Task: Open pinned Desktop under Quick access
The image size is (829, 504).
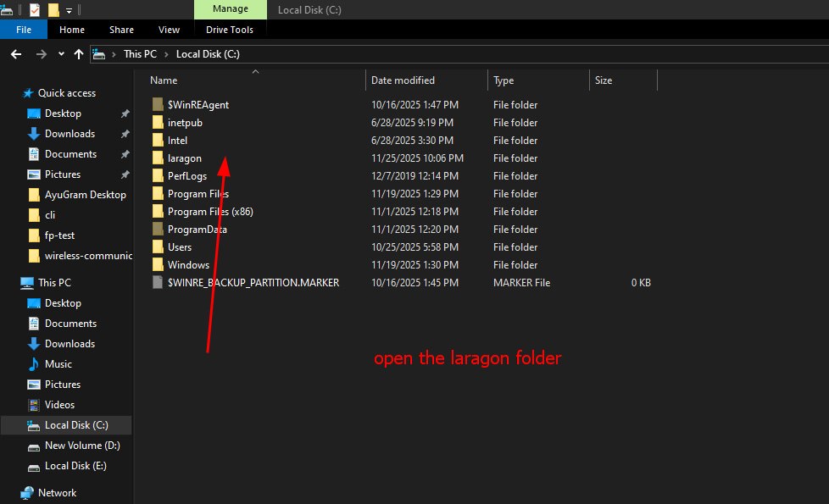Action: [63, 114]
